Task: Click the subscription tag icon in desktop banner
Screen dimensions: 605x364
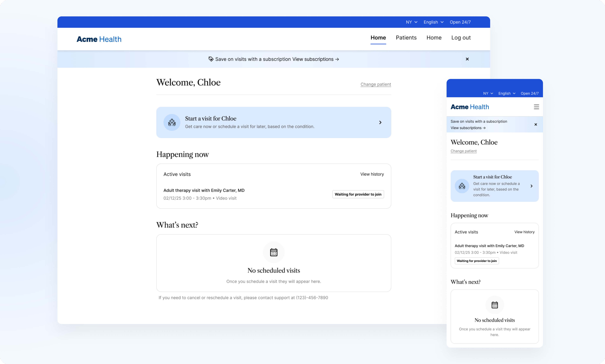Action: [211, 59]
